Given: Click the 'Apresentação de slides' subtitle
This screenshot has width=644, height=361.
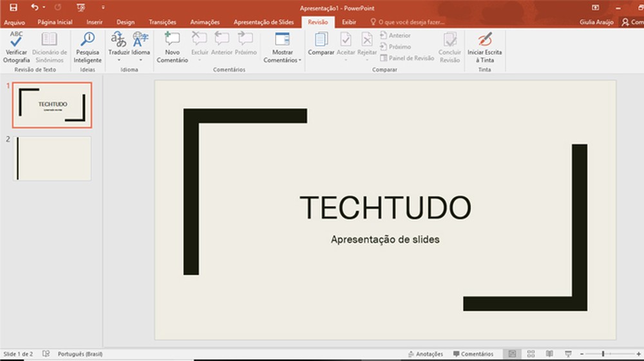Looking at the screenshot, I should click(385, 239).
